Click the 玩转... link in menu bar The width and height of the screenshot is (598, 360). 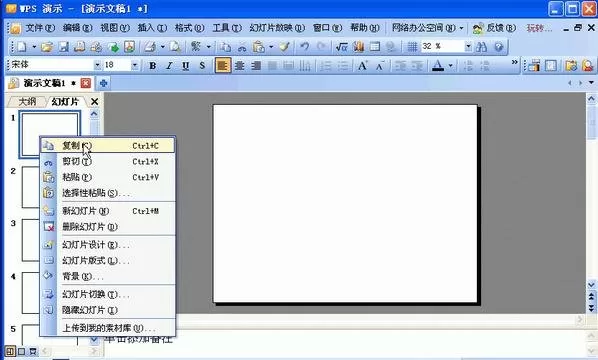[x=539, y=28]
